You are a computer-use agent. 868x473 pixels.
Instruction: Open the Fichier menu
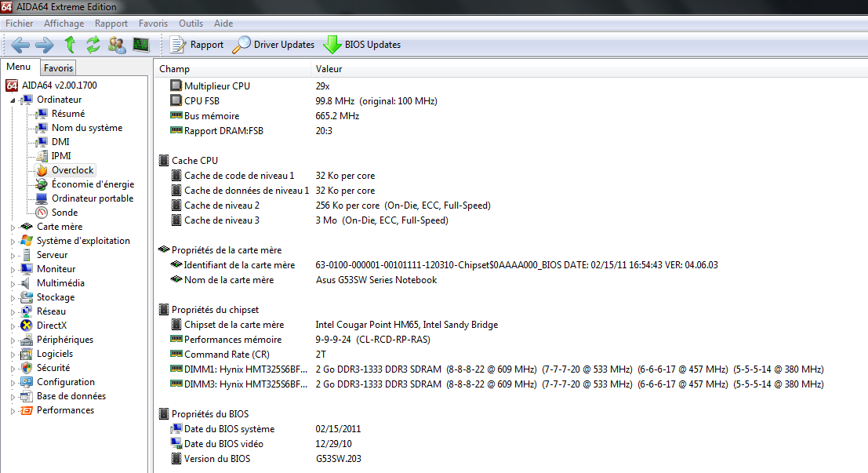pyautogui.click(x=19, y=24)
